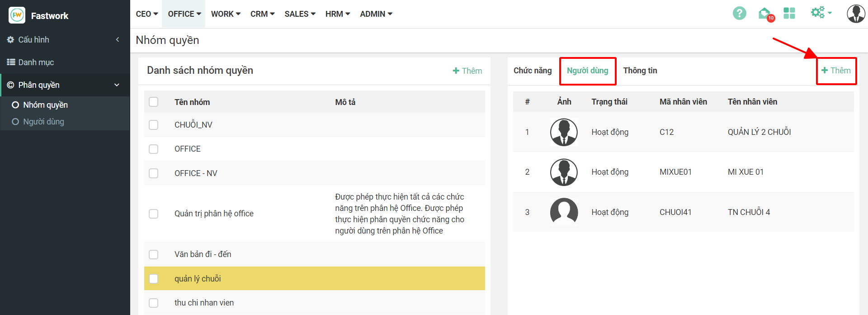
Task: Open the help question mark icon
Action: (739, 13)
